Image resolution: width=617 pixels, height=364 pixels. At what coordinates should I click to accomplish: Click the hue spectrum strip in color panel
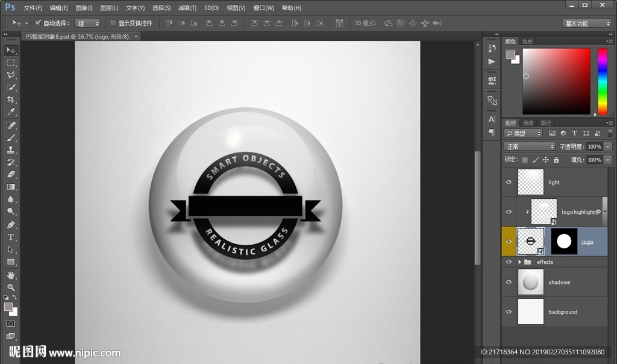pos(602,80)
